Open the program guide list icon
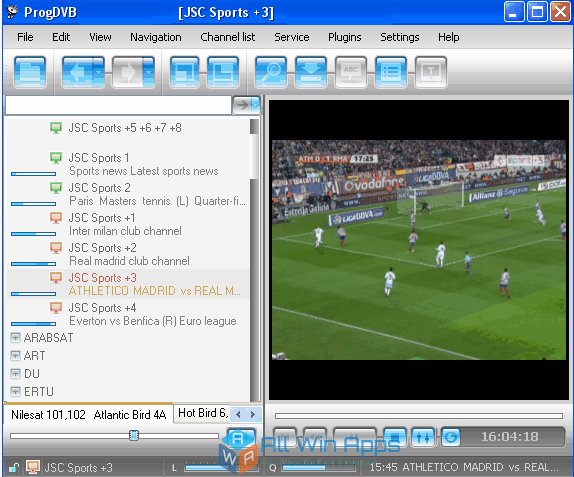This screenshot has width=574, height=477. [391, 72]
